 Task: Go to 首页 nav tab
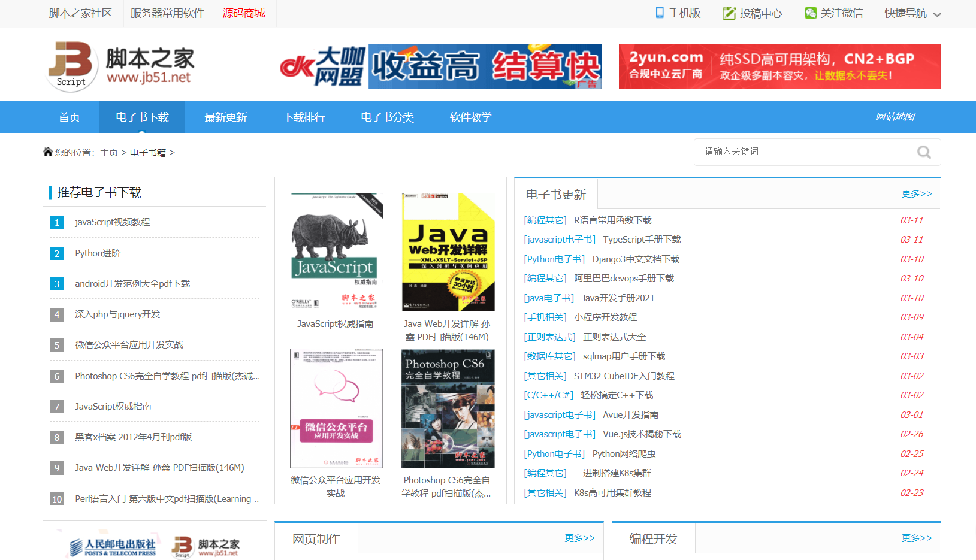click(70, 117)
